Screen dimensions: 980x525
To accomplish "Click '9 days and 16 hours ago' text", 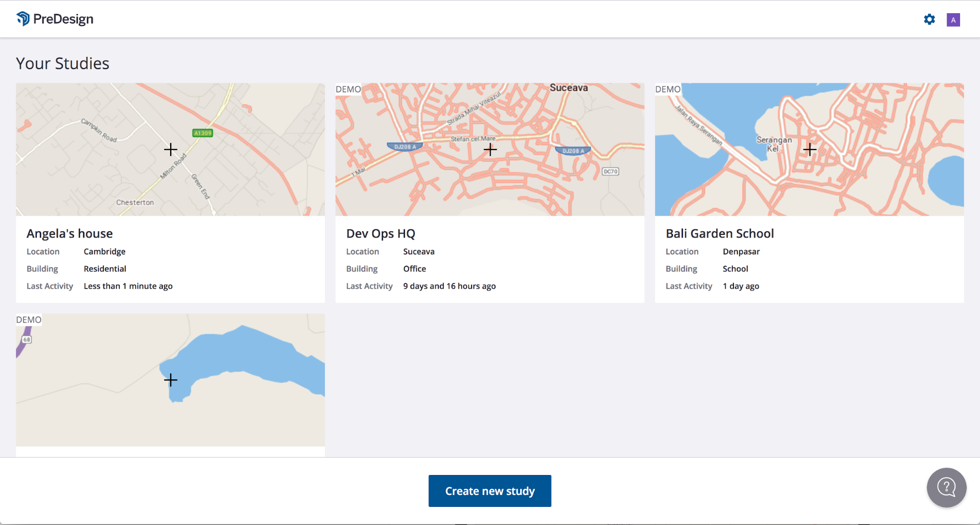I will 450,286.
